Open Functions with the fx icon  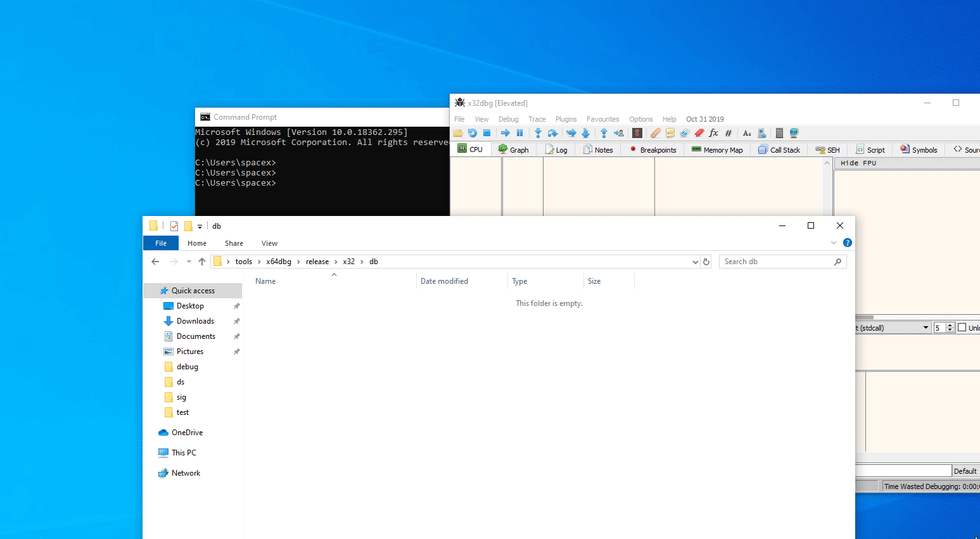(x=714, y=133)
